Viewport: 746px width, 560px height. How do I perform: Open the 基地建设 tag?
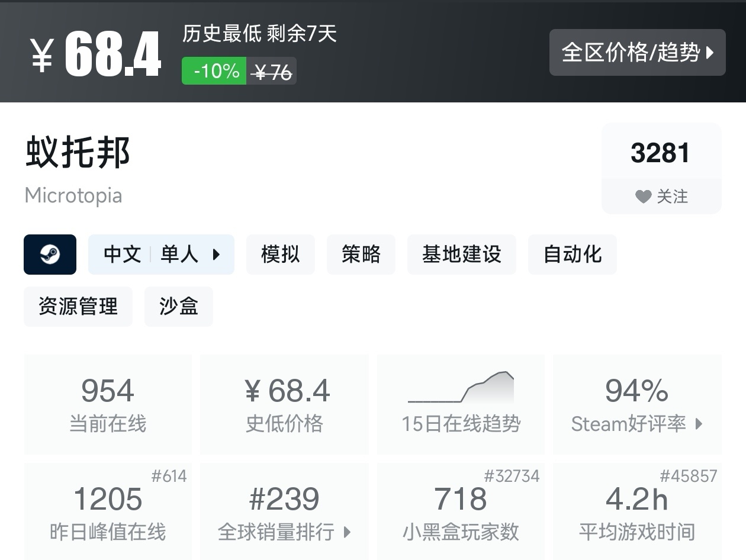462,255
